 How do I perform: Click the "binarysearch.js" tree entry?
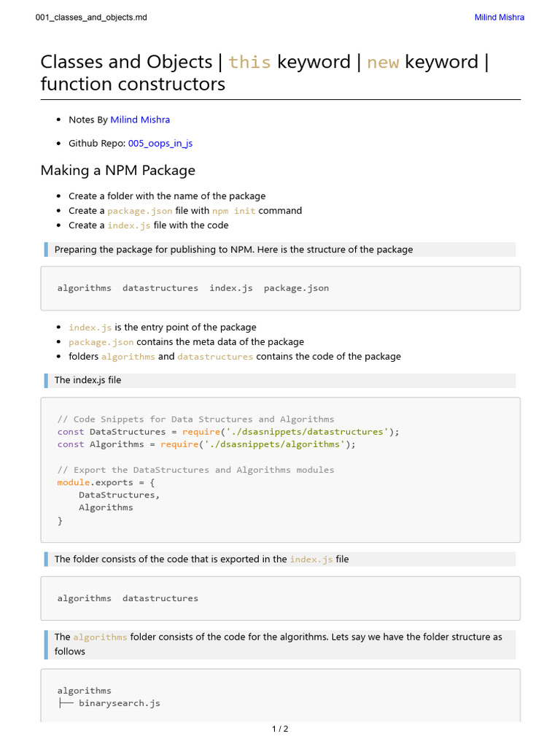point(119,703)
